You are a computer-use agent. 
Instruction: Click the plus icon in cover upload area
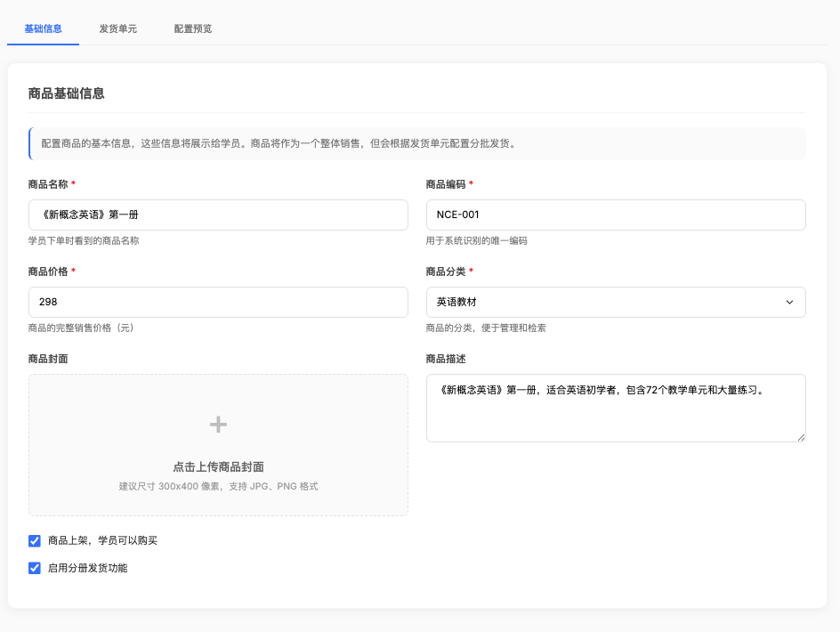218,425
